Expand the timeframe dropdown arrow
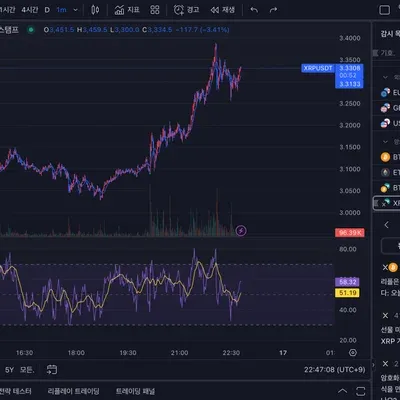 tap(76, 10)
